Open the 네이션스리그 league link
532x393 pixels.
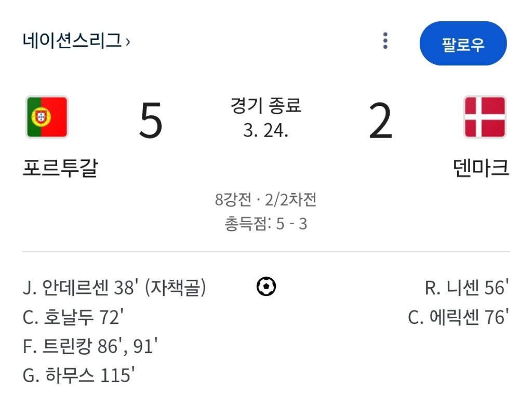(x=72, y=40)
